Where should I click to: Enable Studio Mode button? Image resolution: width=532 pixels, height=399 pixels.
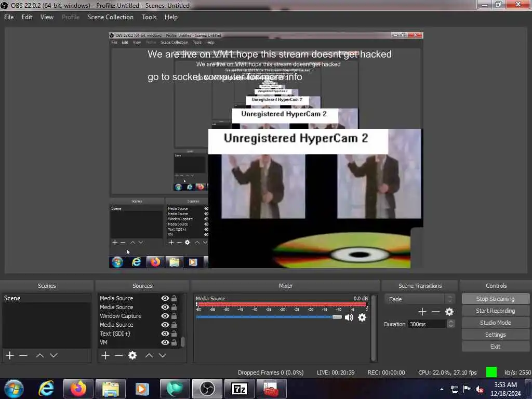(495, 323)
